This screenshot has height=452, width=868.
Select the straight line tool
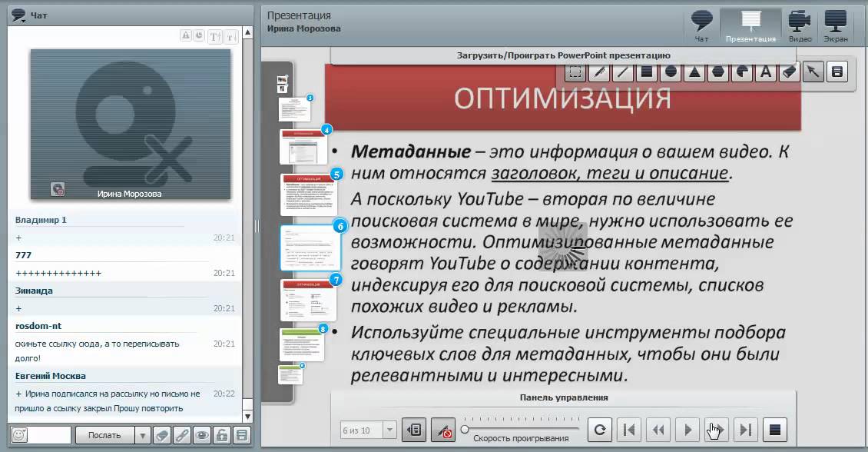pos(623,72)
